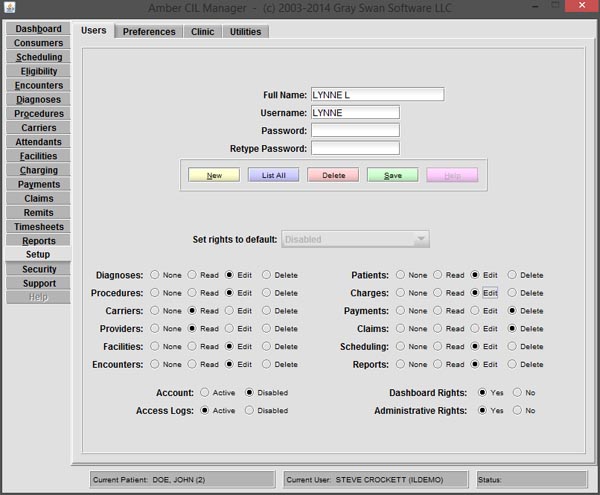The height and width of the screenshot is (495, 600).
Task: Choose No for Administrative Rights
Action: (518, 411)
